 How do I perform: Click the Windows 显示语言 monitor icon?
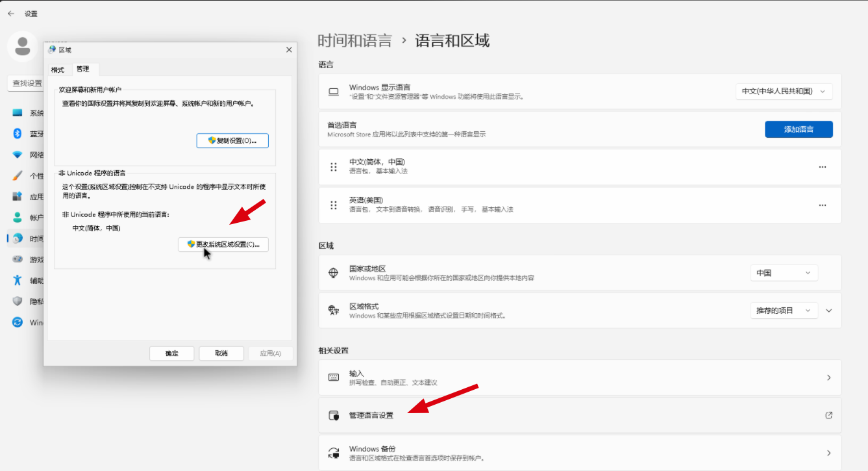tap(334, 92)
